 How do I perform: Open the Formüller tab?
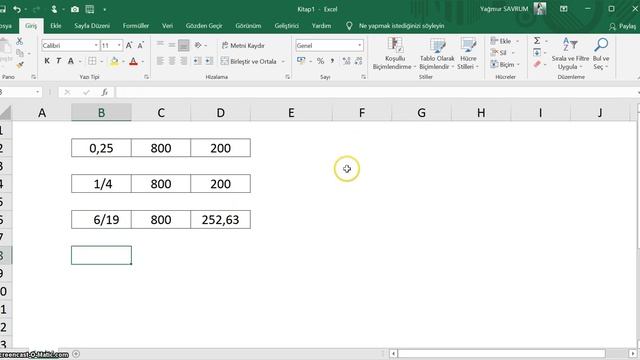pyautogui.click(x=136, y=26)
